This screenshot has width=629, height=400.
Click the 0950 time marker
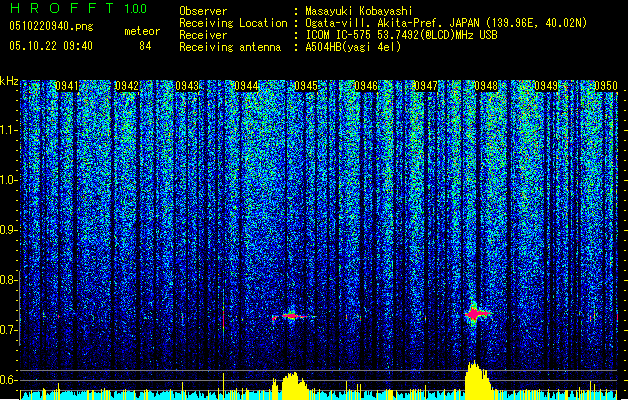606,86
